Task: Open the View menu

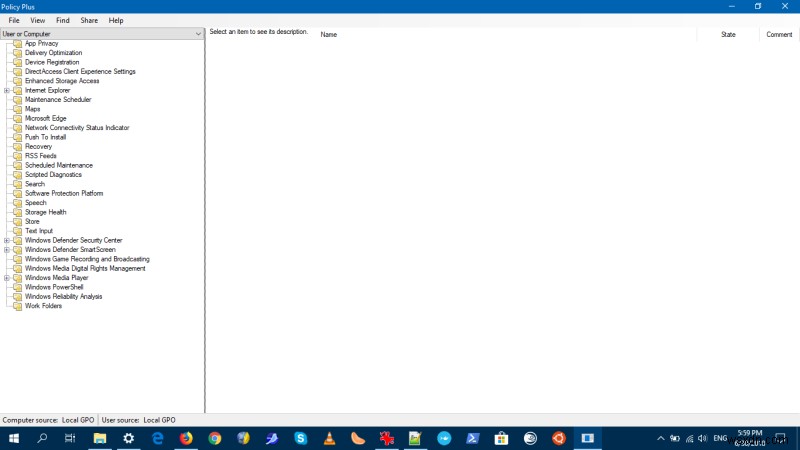Action: tap(37, 20)
